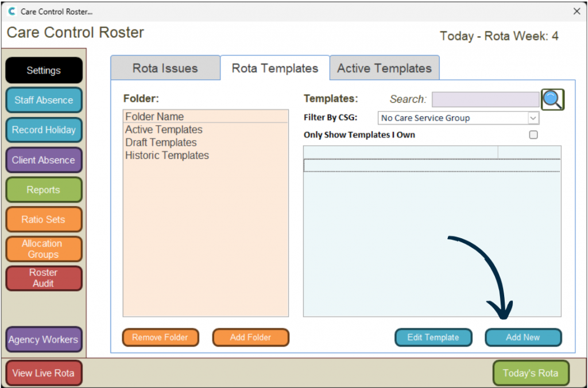Open the Active Templates tab
The height and width of the screenshot is (388, 588).
384,68
